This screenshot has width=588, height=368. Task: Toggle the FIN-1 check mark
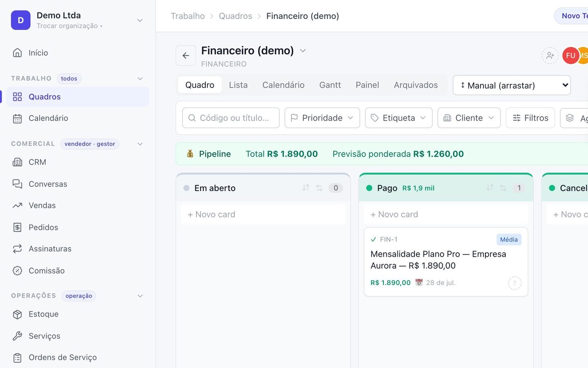point(373,240)
